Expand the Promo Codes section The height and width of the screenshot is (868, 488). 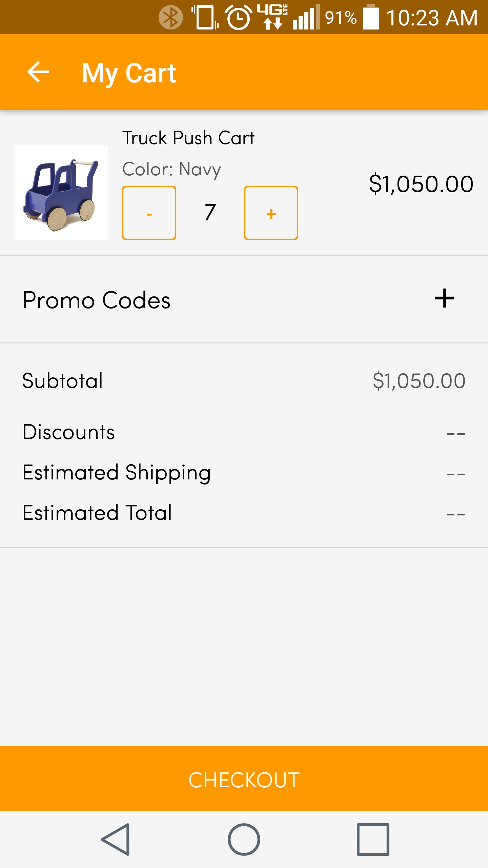pyautogui.click(x=444, y=298)
